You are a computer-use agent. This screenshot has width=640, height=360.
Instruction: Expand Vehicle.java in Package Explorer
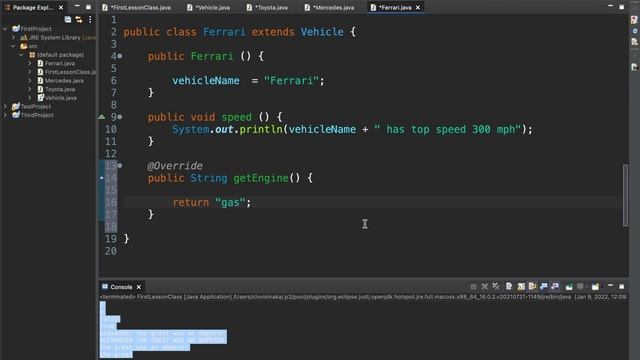click(x=29, y=98)
